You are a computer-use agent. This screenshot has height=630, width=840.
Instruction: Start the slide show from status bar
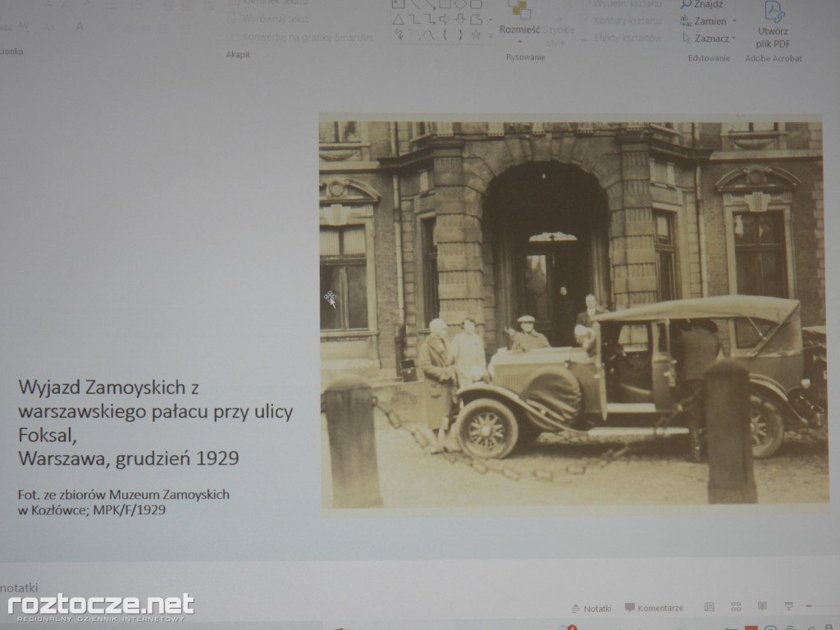pos(788,606)
